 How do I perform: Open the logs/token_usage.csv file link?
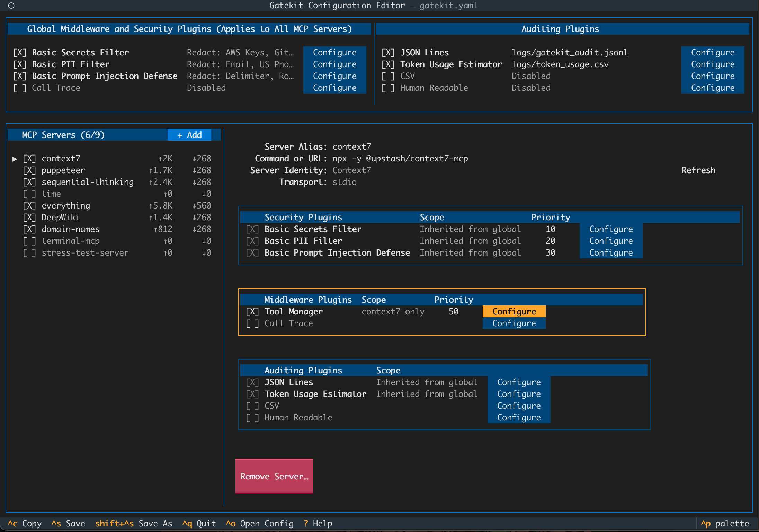560,64
